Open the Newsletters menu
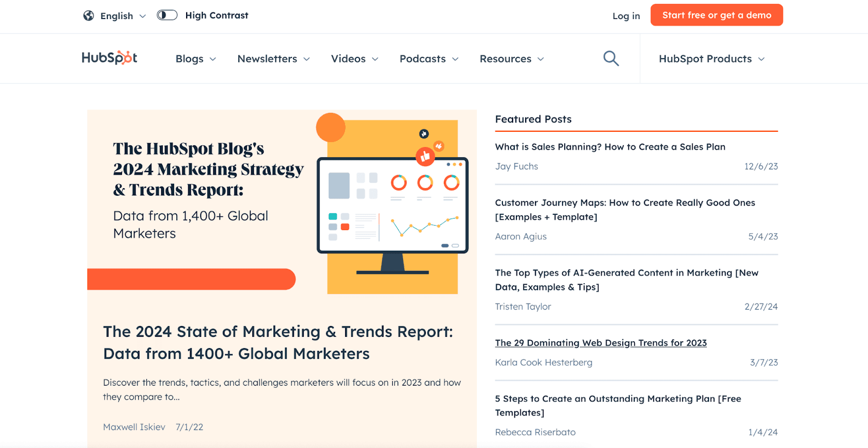 click(273, 59)
